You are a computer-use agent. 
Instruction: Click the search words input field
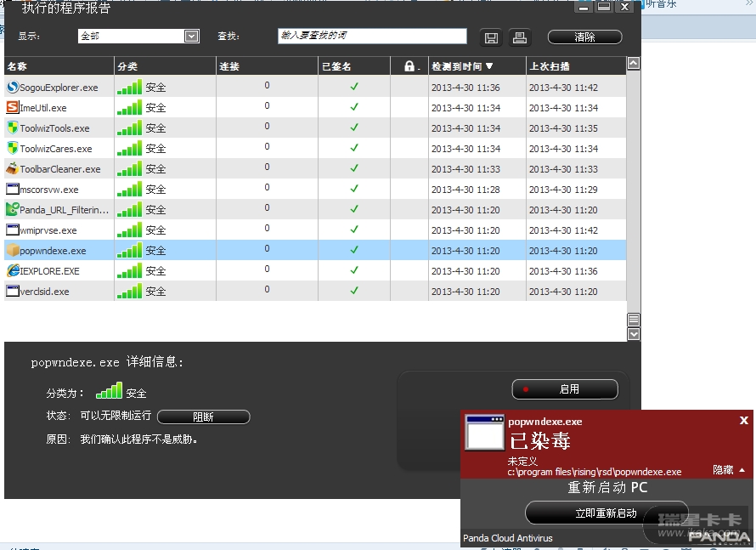pyautogui.click(x=372, y=37)
